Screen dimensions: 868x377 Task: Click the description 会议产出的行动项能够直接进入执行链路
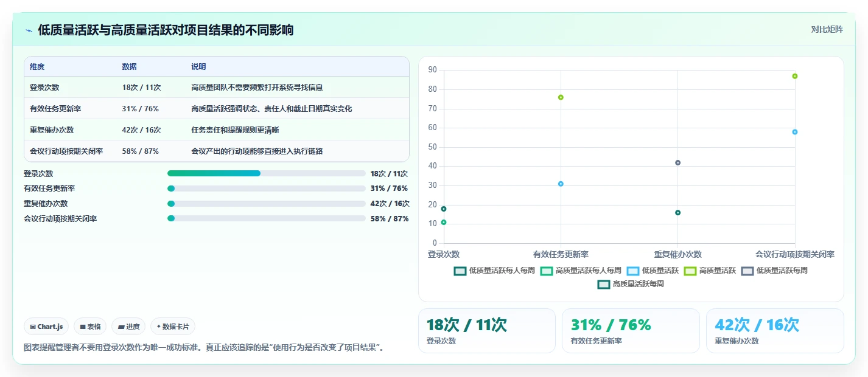click(x=257, y=151)
